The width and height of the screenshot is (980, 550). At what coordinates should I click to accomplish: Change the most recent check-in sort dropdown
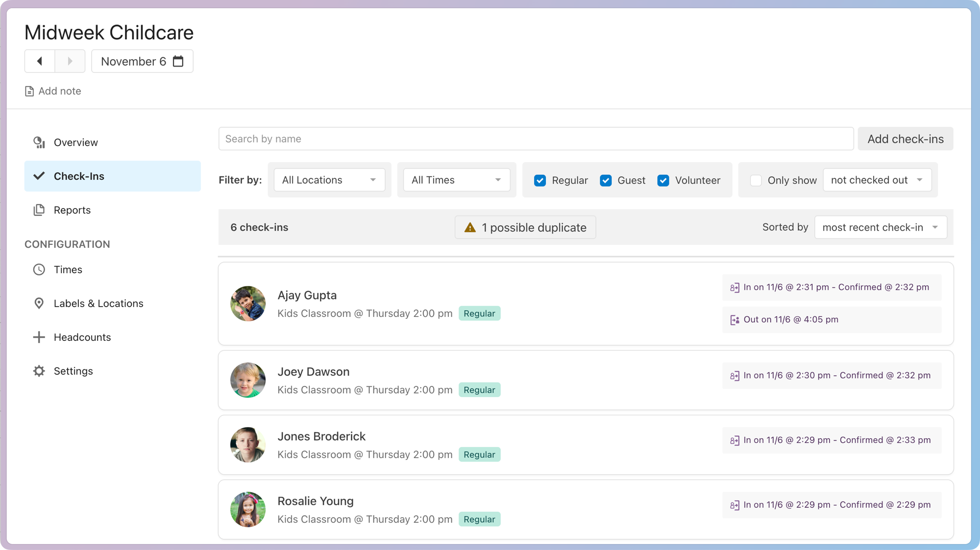pos(880,227)
